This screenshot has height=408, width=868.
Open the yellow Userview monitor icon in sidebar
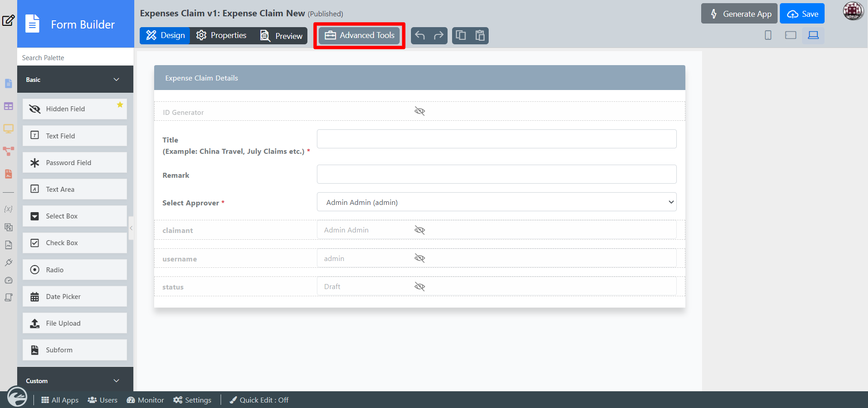click(9, 129)
